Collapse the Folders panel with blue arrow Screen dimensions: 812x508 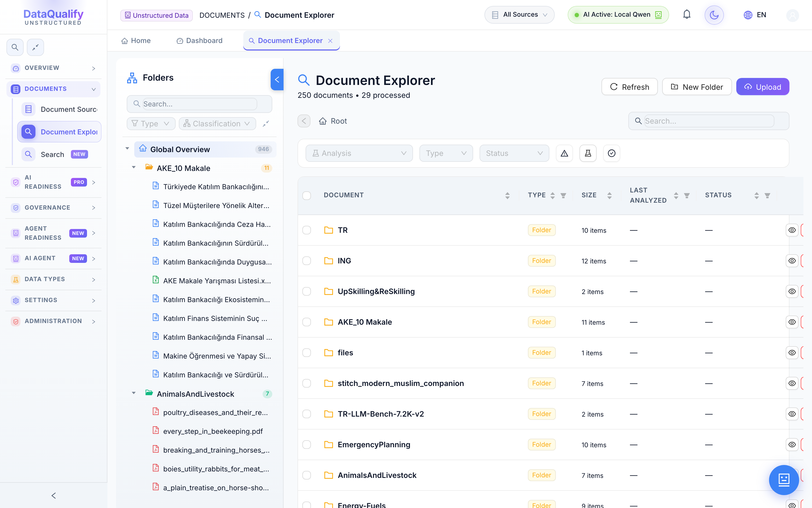pos(277,80)
